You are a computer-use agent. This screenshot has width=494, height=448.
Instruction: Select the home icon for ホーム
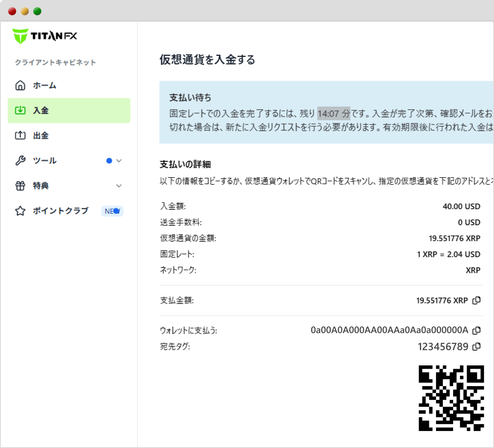pos(20,85)
